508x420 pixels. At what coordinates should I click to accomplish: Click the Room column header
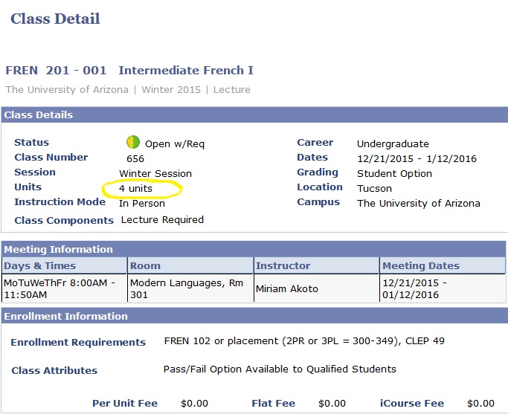coord(190,266)
